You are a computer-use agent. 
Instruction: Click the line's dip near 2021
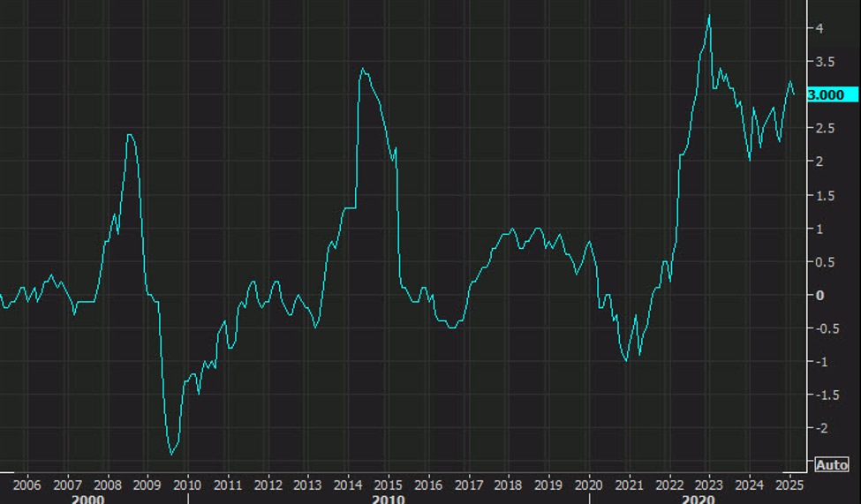(626, 360)
